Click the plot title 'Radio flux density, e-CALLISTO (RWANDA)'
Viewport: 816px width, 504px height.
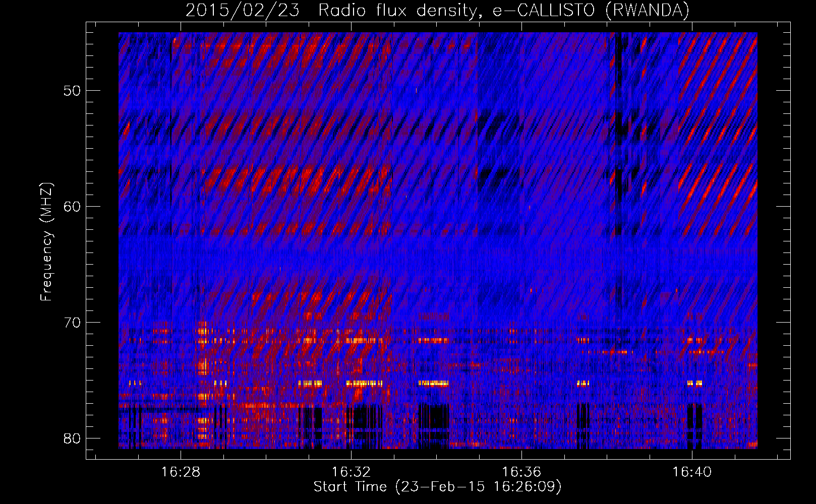(504, 11)
